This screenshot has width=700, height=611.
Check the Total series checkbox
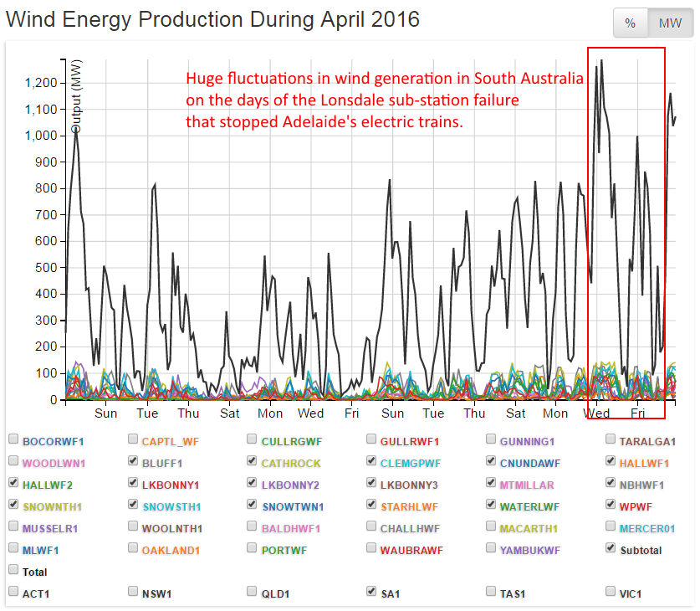click(x=13, y=572)
